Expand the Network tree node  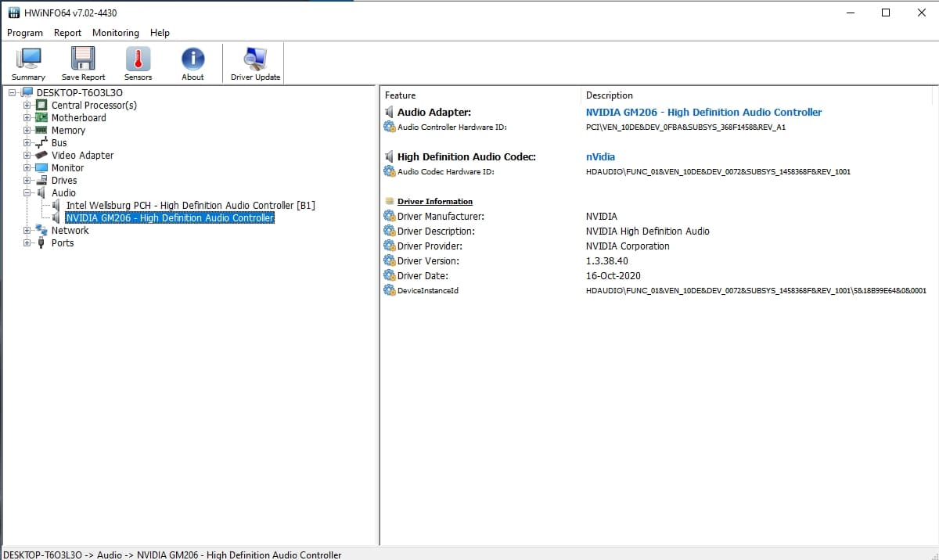(x=27, y=230)
